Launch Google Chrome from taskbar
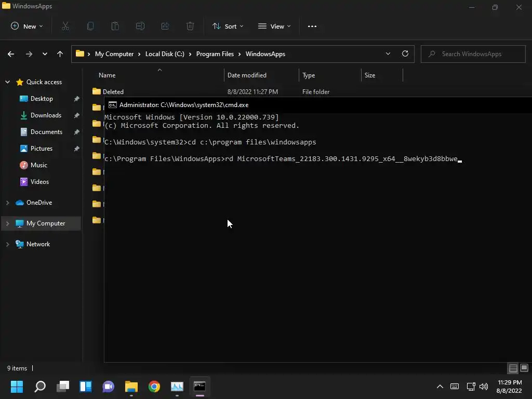 tap(154, 387)
